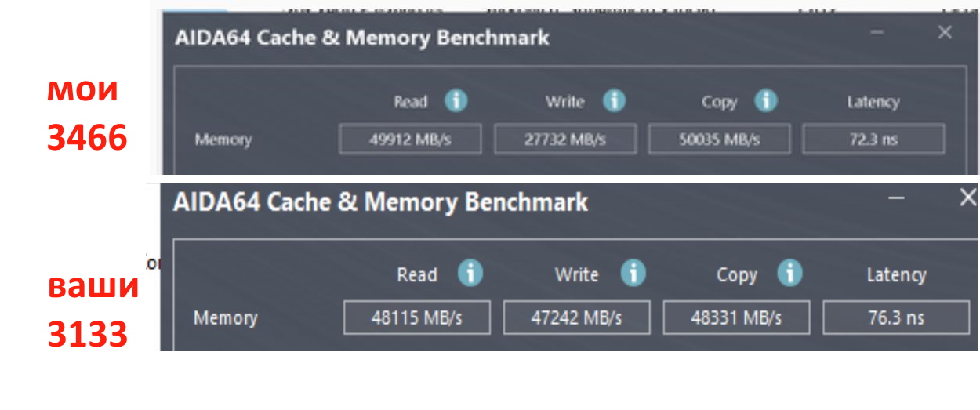Viewport: 980px width, 410px height.
Task: Click the 72.3 ns latency field
Action: 873,140
